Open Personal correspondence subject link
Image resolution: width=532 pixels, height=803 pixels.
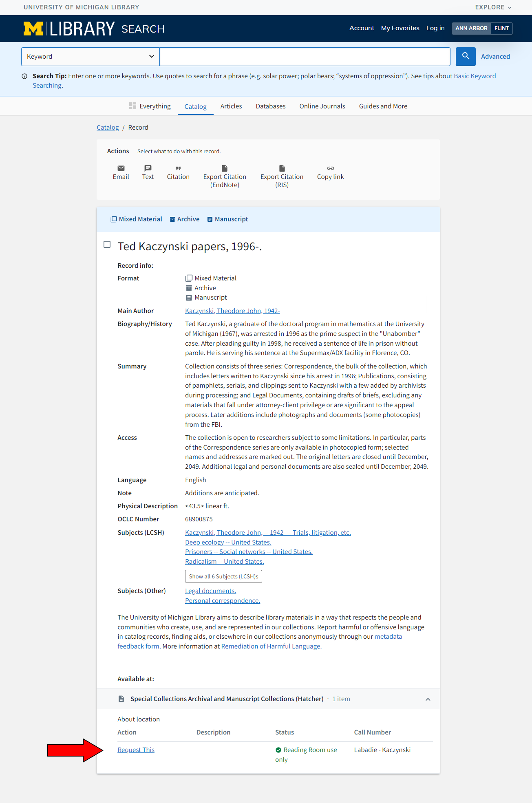click(x=223, y=601)
